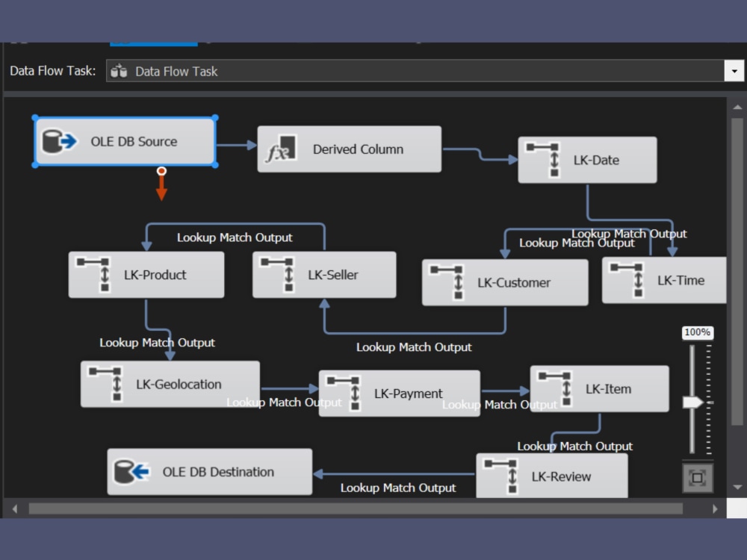Image resolution: width=747 pixels, height=560 pixels.
Task: Click Lookup Match Output label above LK-Product
Action: (235, 237)
